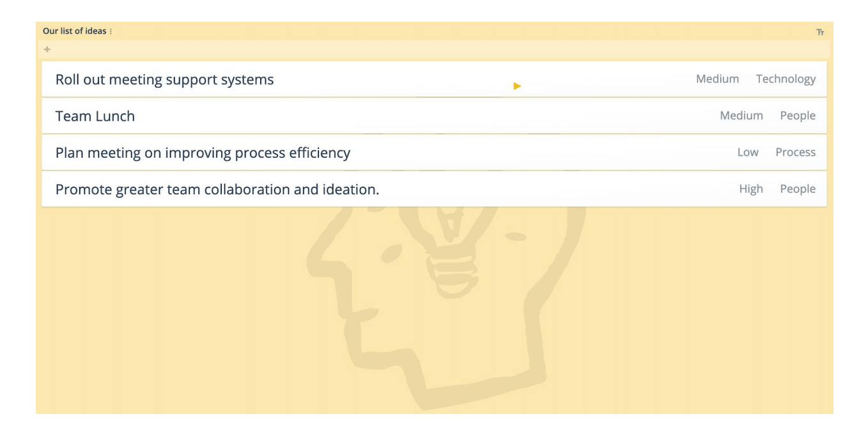Screen dimensions: 868x437
Task: Click the yellow arrow pointer marker
Action: 518,86
